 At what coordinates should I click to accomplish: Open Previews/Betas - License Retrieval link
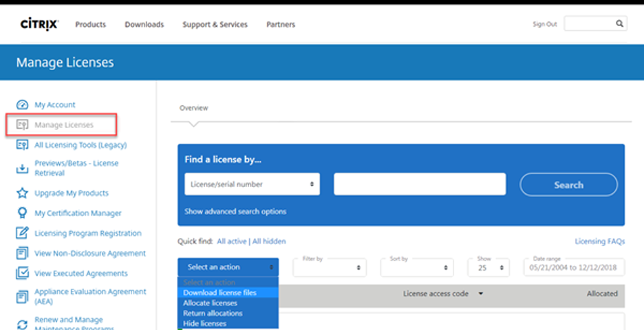(76, 168)
